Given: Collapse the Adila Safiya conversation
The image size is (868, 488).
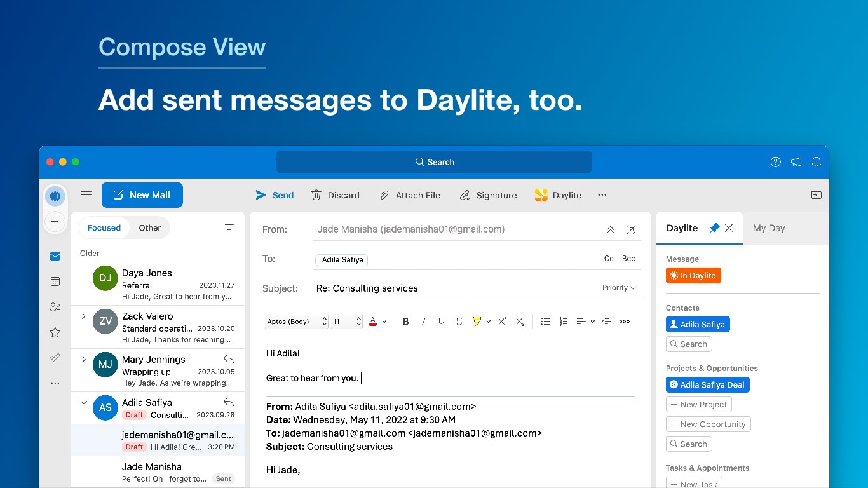Looking at the screenshot, I should coord(83,402).
